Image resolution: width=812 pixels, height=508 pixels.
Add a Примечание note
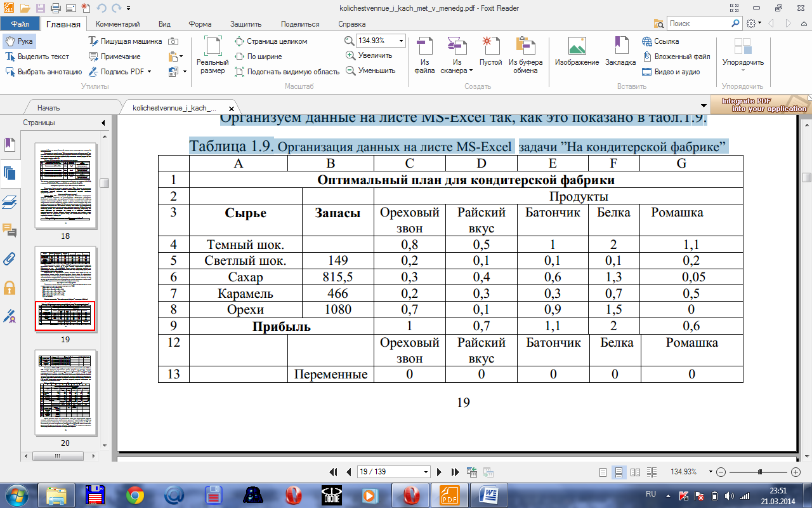(x=114, y=57)
